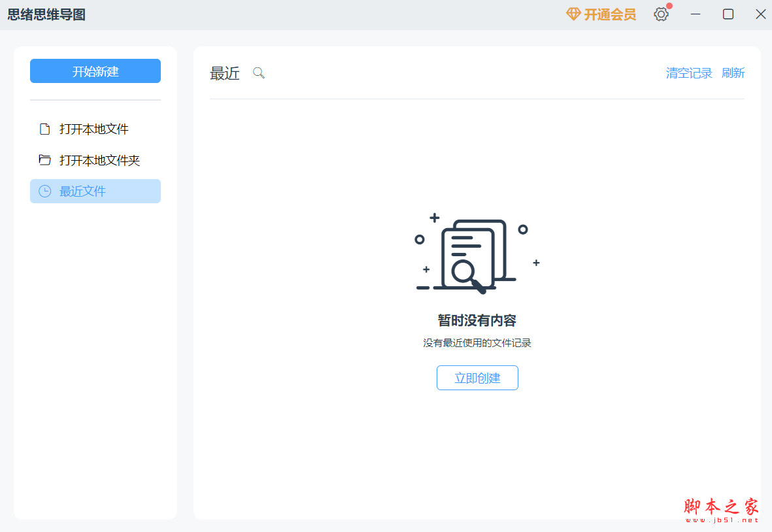
Task: Click the settings gear with red notification dot
Action: pyautogui.click(x=661, y=13)
